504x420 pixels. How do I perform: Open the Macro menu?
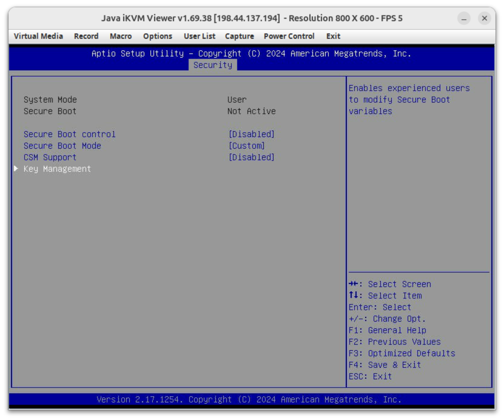(121, 36)
